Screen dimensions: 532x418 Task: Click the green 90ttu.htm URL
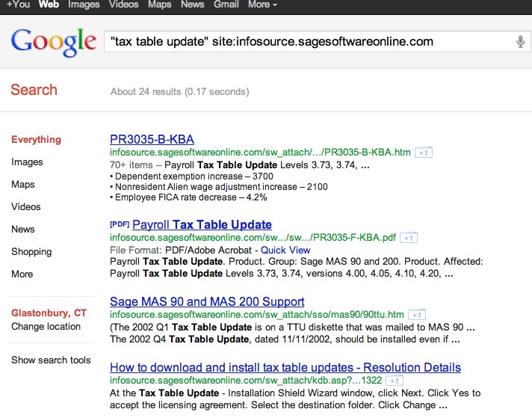click(x=257, y=315)
